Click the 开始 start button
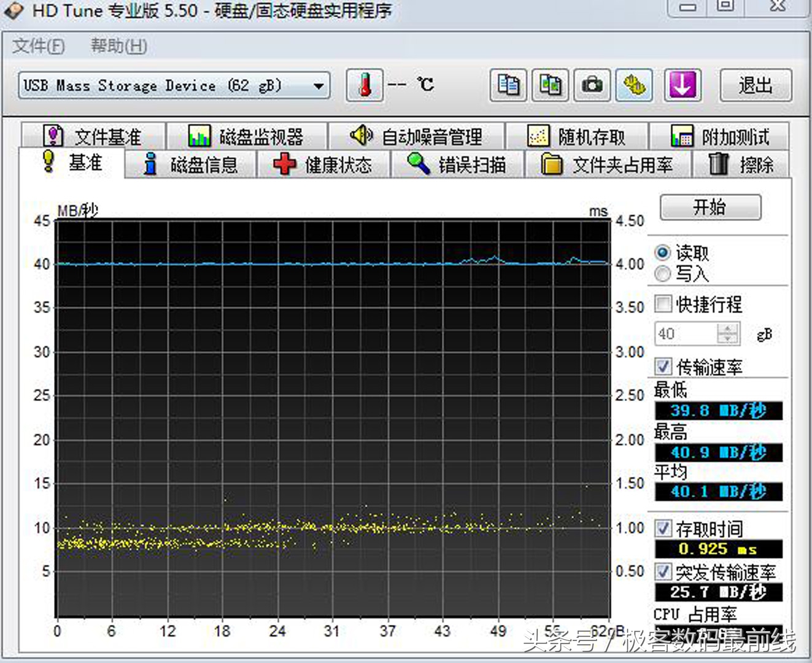 click(x=710, y=207)
